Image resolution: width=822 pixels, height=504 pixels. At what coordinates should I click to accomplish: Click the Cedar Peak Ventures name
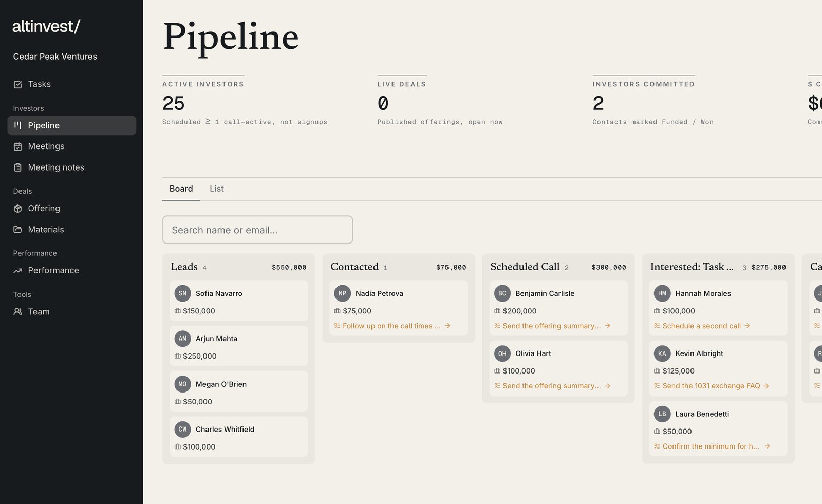tap(55, 57)
